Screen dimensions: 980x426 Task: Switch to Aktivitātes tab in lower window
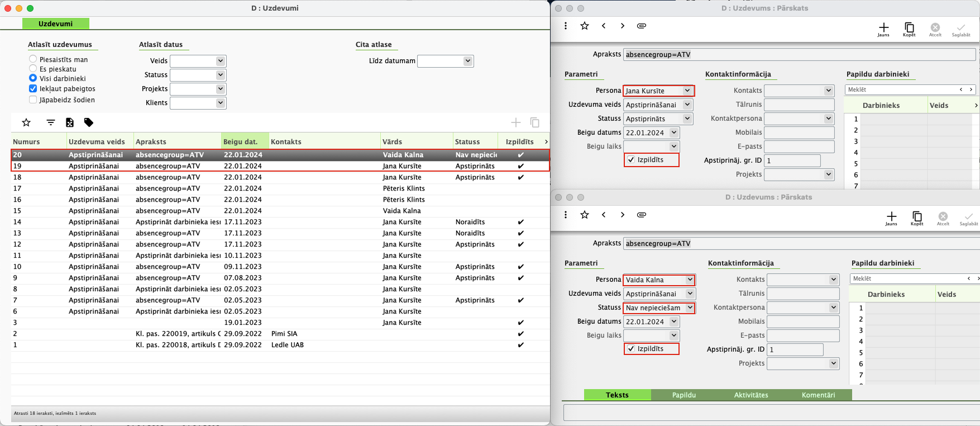point(751,395)
